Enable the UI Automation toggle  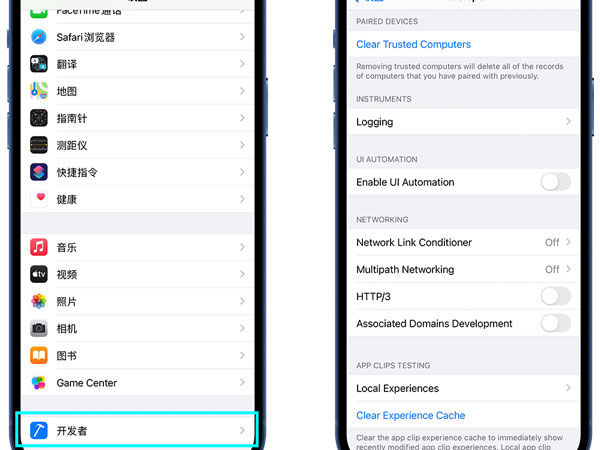555,182
